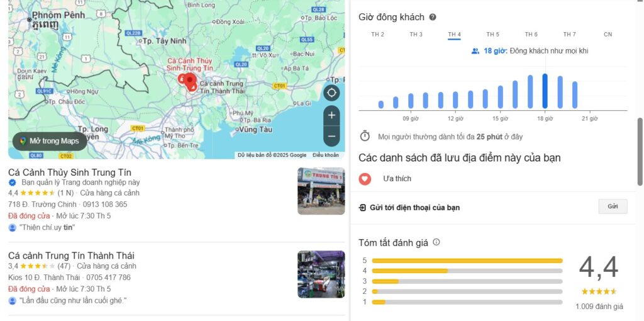Click the send-to-phone icon
This screenshot has width=644, height=321.
coord(362,208)
